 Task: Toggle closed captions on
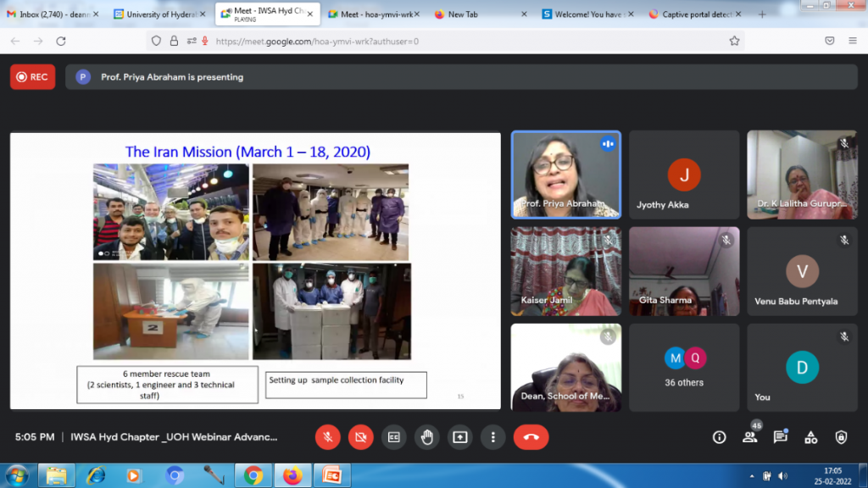point(394,437)
